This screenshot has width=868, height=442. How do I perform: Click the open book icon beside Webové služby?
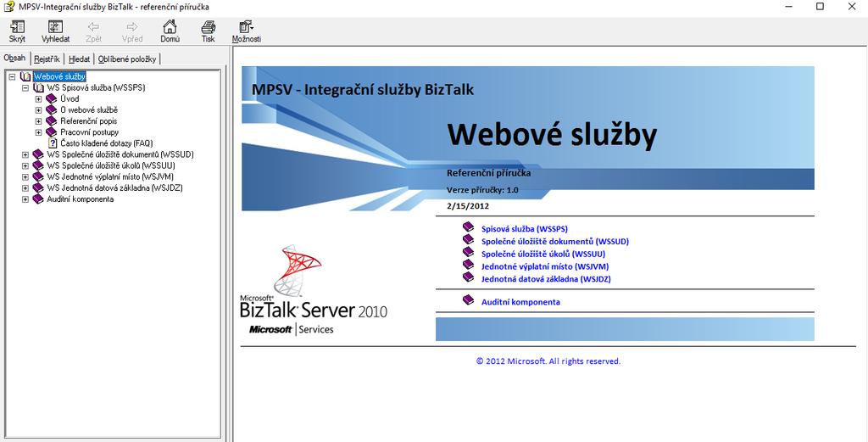tap(25, 76)
